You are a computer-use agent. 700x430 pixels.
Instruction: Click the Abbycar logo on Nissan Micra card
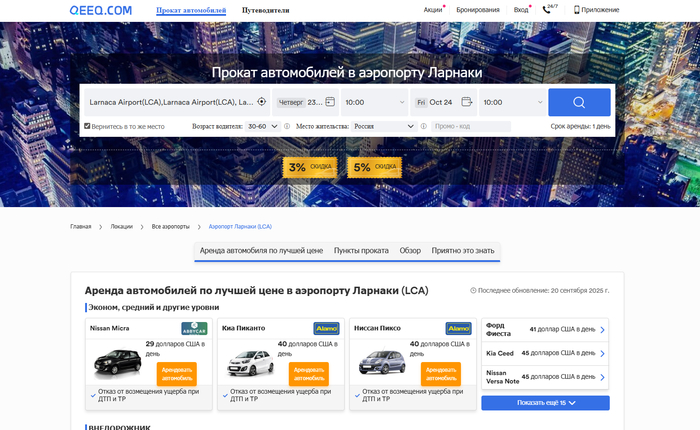tap(194, 328)
